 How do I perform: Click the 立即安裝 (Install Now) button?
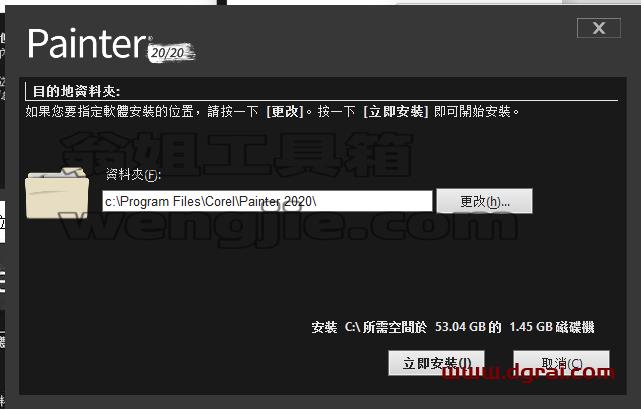coord(437,363)
